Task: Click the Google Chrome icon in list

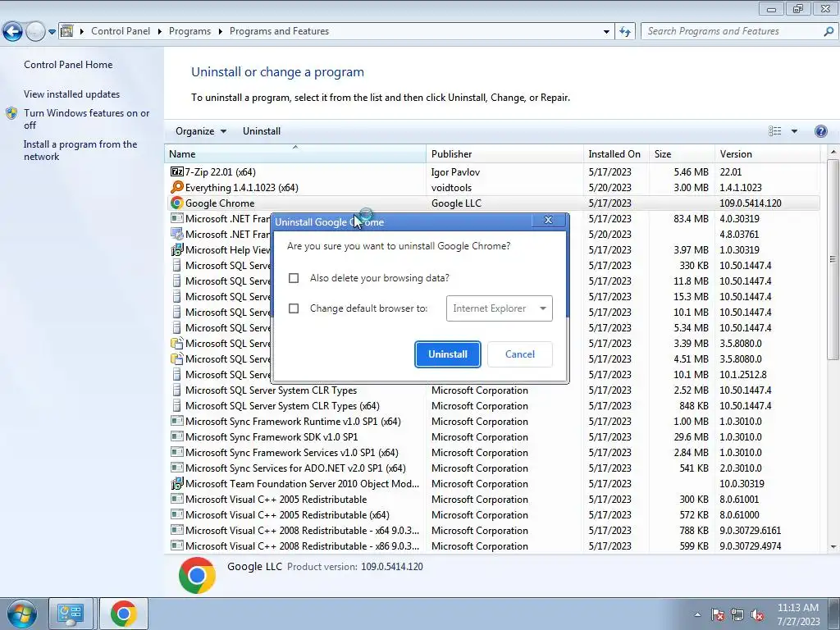Action: [177, 203]
